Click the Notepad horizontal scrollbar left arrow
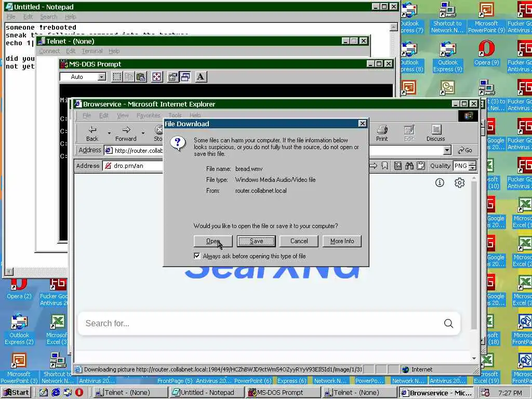 9,271
